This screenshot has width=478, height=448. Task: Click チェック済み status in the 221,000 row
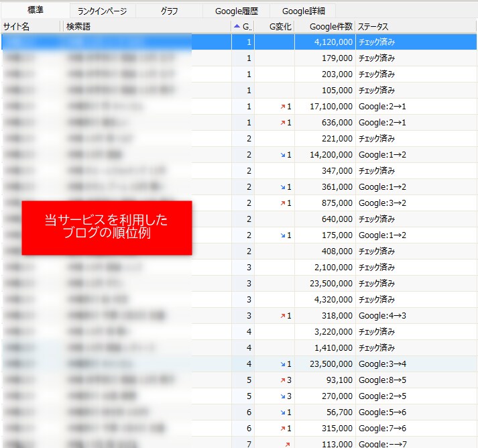(377, 138)
